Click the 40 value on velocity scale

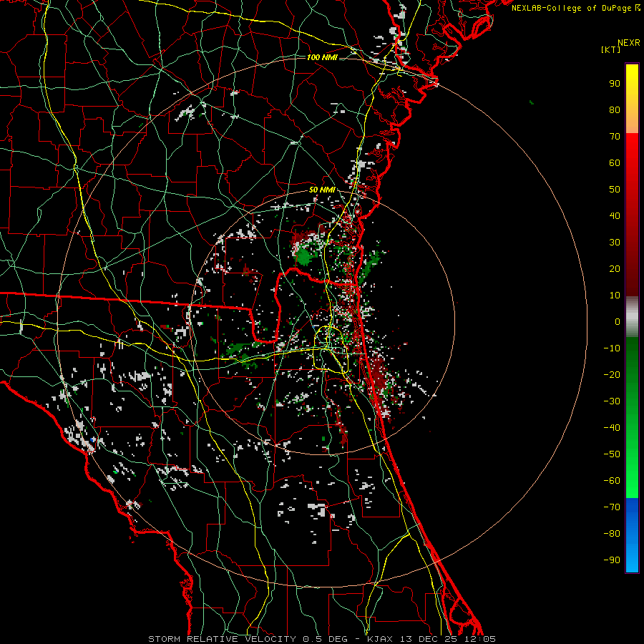pos(615,216)
